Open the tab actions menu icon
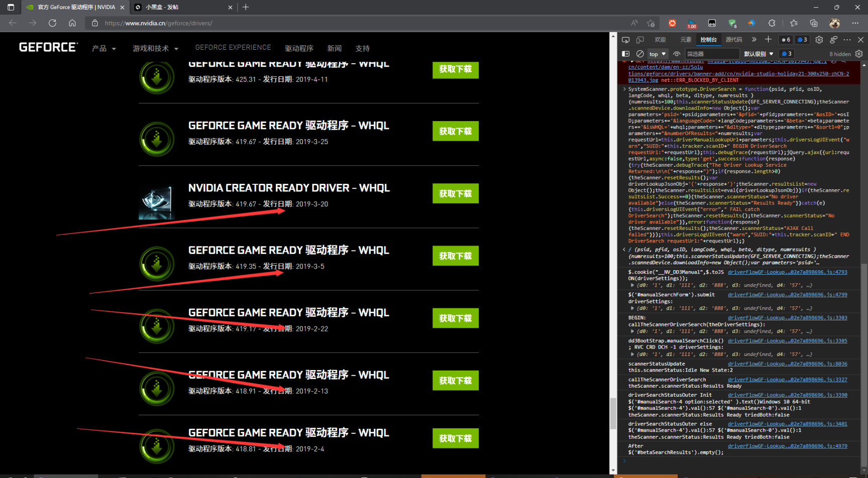Screen dimensions: 868x478 [11, 7]
